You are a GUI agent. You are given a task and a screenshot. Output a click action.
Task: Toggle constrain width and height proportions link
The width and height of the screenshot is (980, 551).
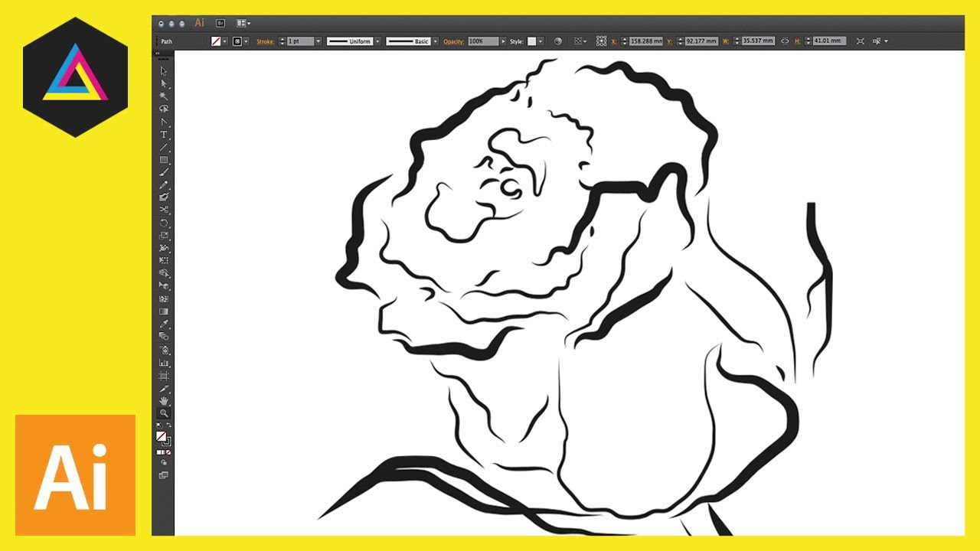coord(785,41)
